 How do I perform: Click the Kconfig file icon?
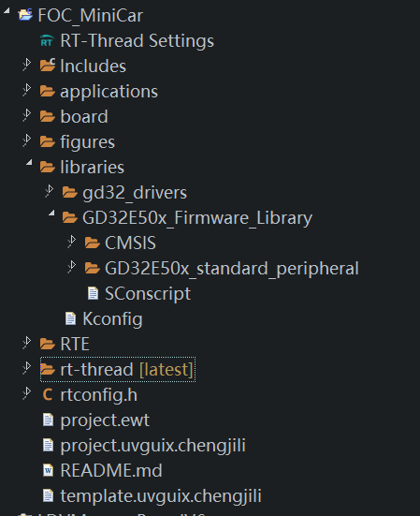coord(70,318)
